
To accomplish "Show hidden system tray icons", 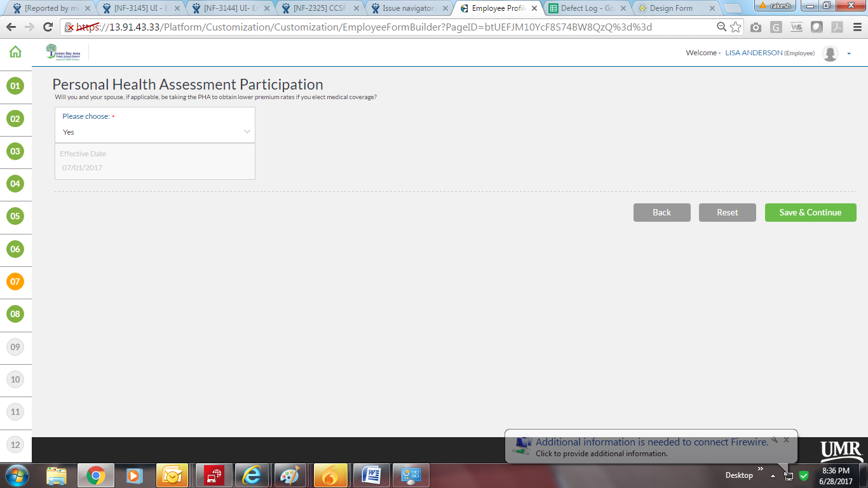I will tap(773, 475).
